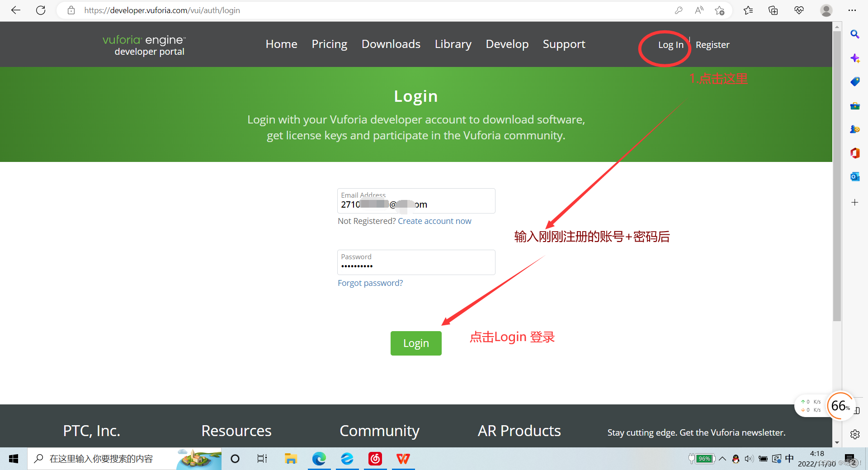Open browser Collections
The width and height of the screenshot is (868, 470).
point(773,10)
